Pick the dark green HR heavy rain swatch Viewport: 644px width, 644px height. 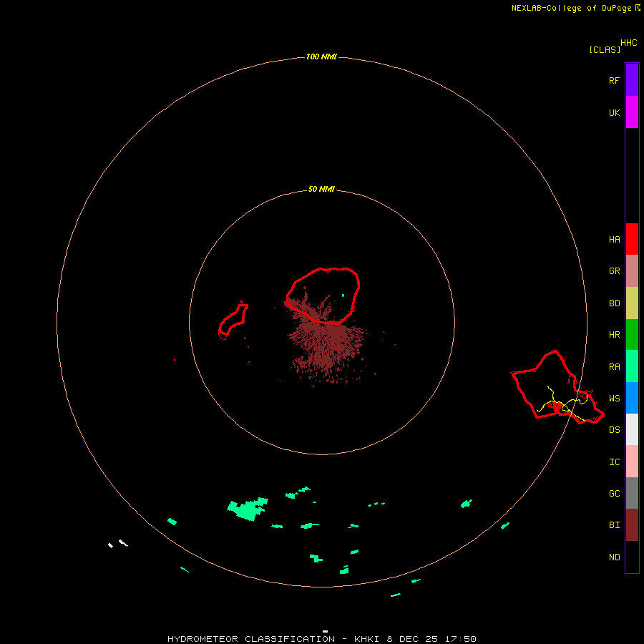(x=632, y=335)
